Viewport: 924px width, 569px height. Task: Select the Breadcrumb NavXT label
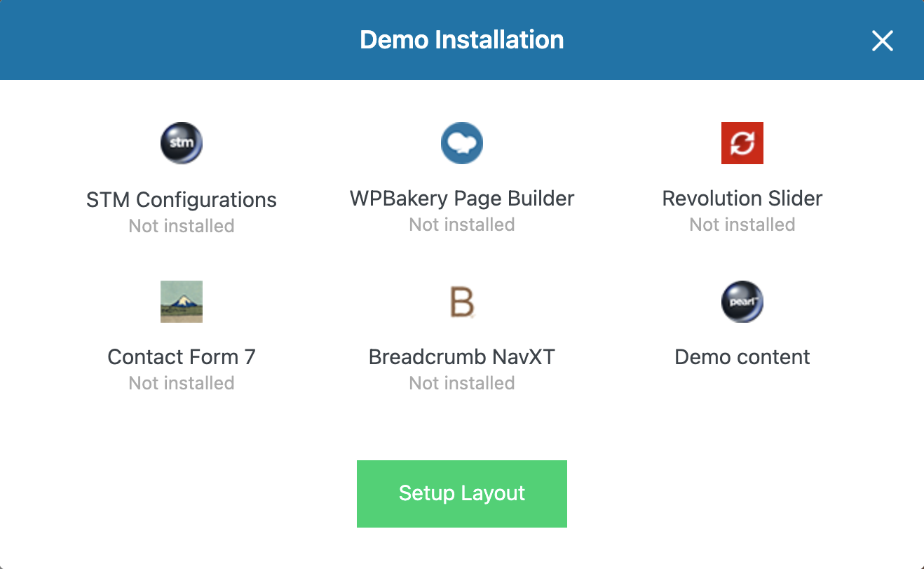pyautogui.click(x=462, y=357)
